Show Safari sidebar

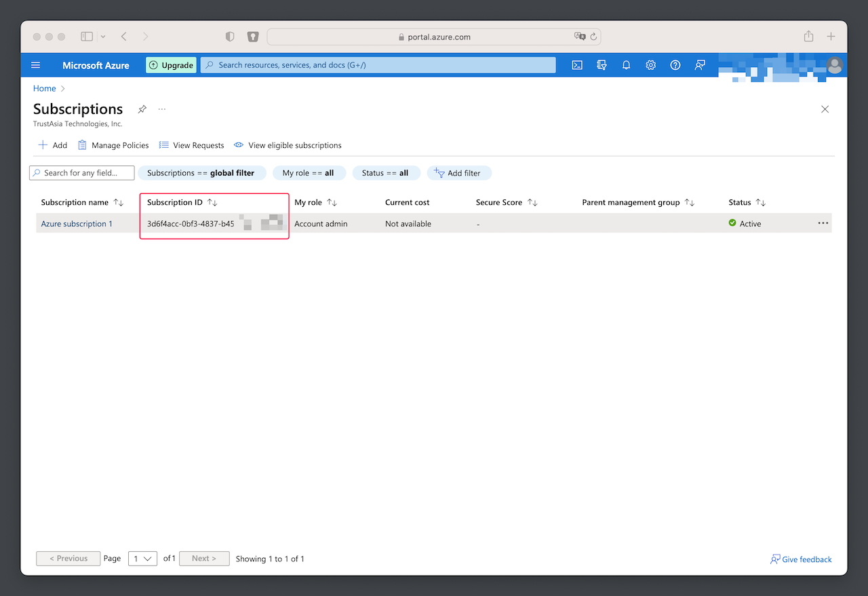(87, 37)
